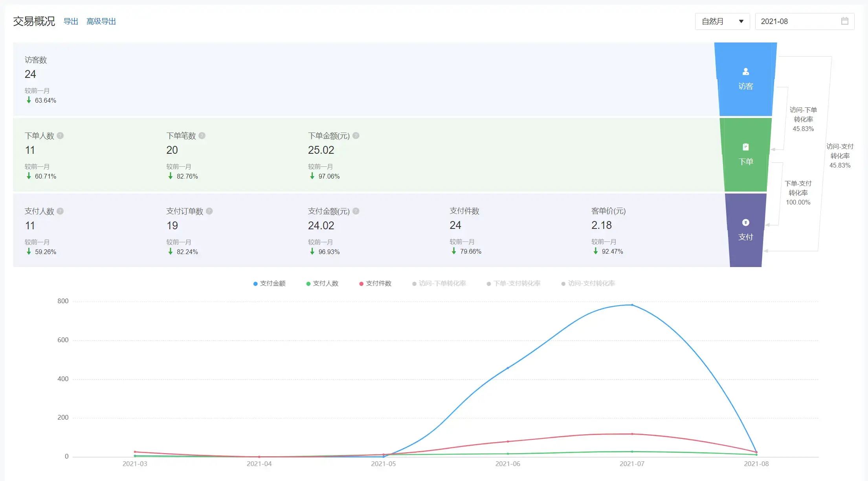Click help icon beside 支付金额(元)
Viewport: 868px width, 481px height.
(356, 211)
